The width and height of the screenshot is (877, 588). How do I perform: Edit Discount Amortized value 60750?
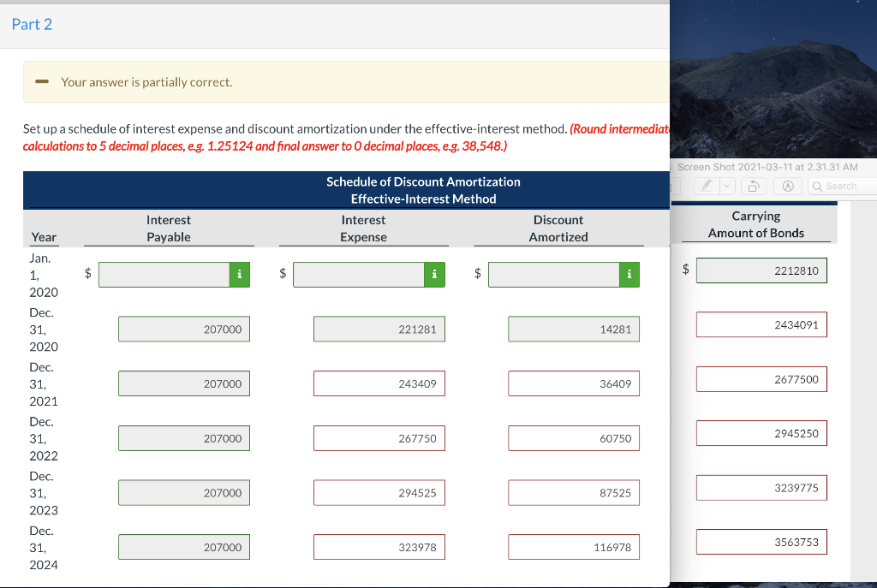point(574,438)
